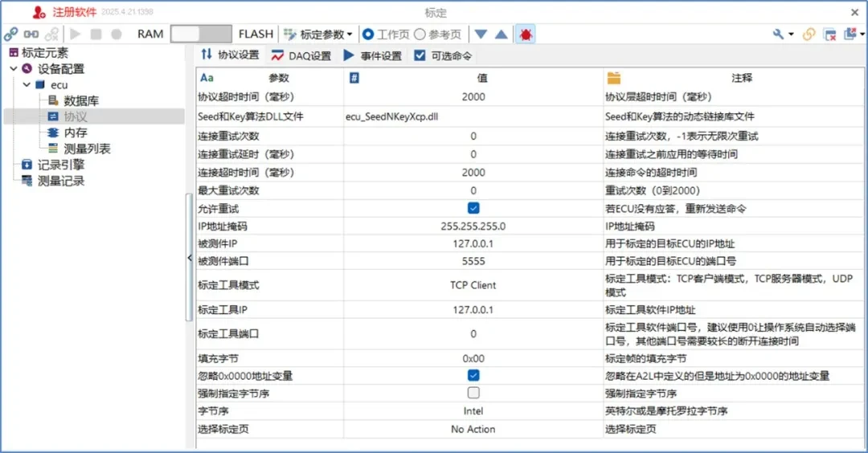868x453 pixels.
Task: Click the red bug debug icon
Action: [526, 34]
